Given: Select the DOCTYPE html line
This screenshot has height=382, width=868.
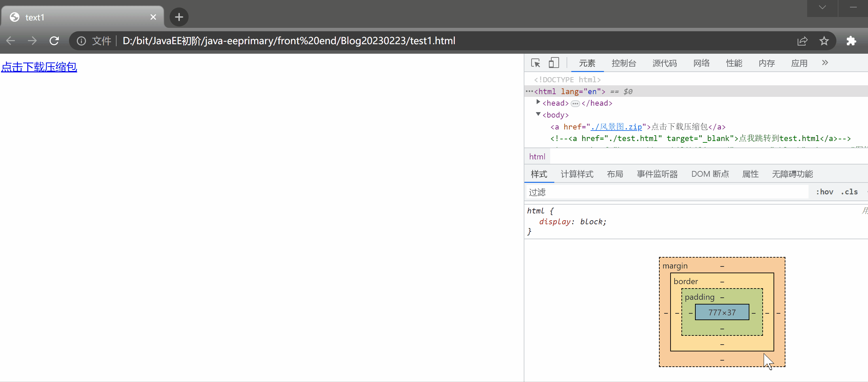Looking at the screenshot, I should tap(567, 80).
